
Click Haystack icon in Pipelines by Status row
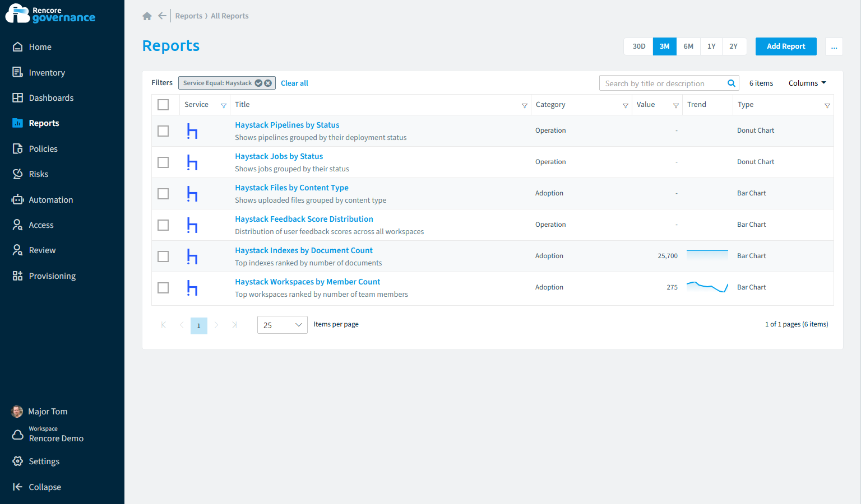pyautogui.click(x=192, y=131)
